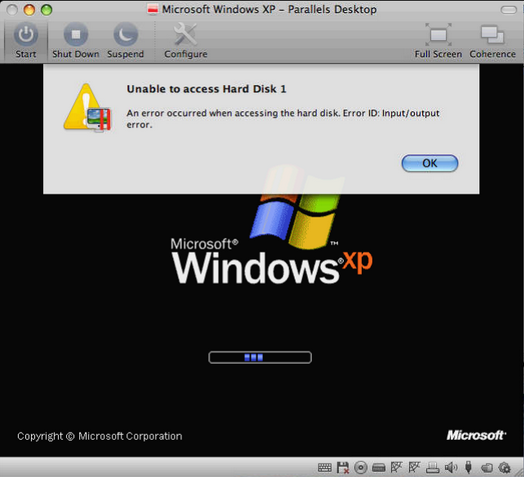Click the first network adapter icon
This screenshot has width=524, height=477.
coord(396,467)
